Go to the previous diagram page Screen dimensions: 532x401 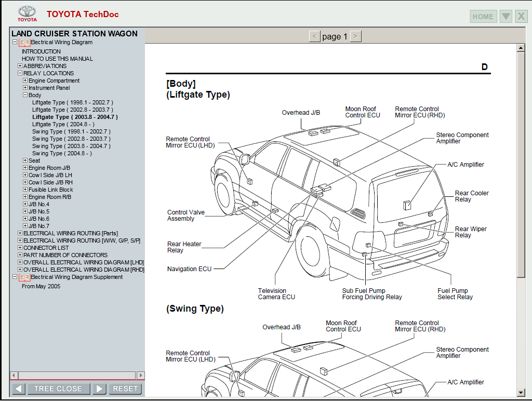click(314, 36)
